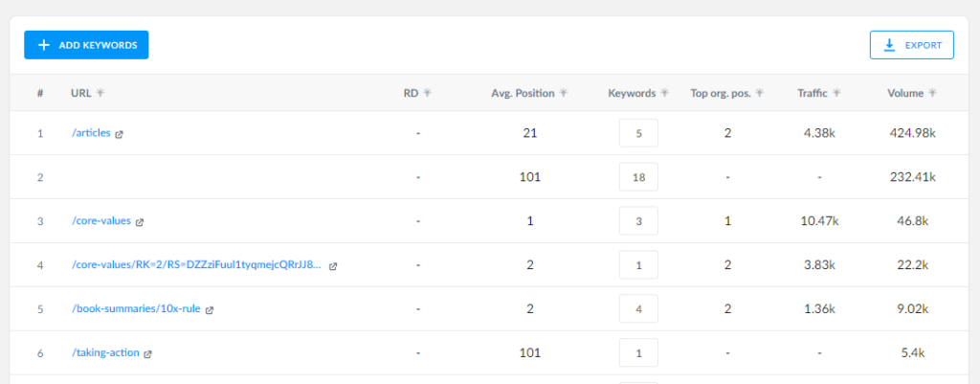Click the # column header
980x384 pixels.
[x=40, y=93]
